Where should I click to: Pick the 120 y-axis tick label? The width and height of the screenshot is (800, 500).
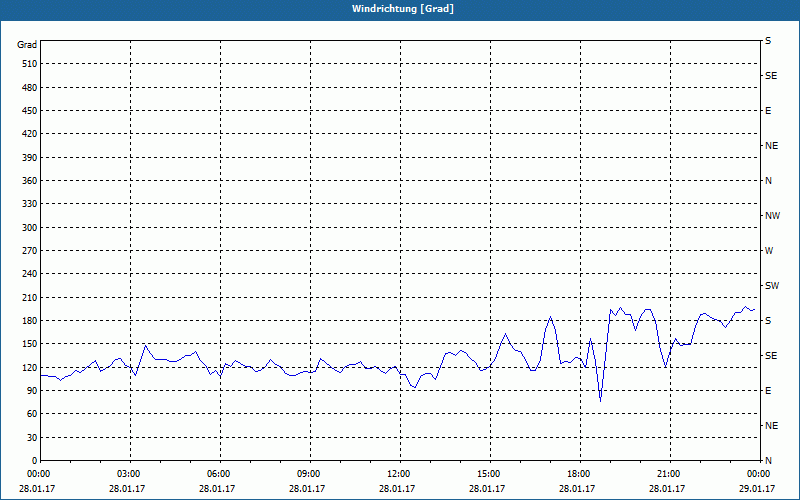30,367
